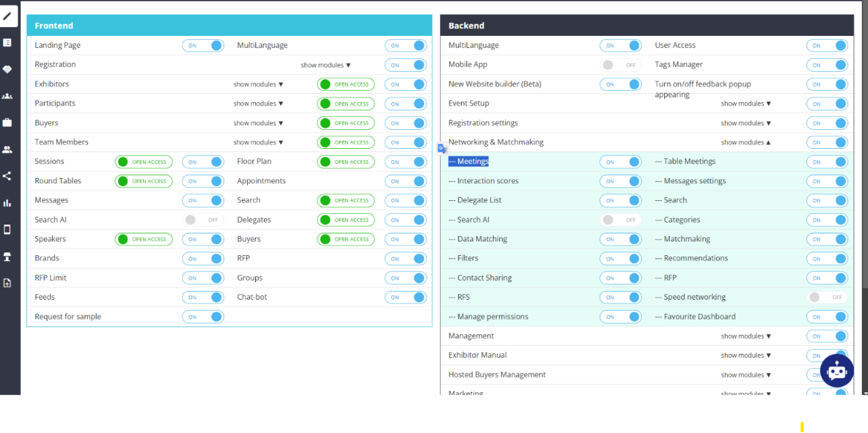
Task: Click the pencil edit icon in sidebar
Action: tap(7, 16)
